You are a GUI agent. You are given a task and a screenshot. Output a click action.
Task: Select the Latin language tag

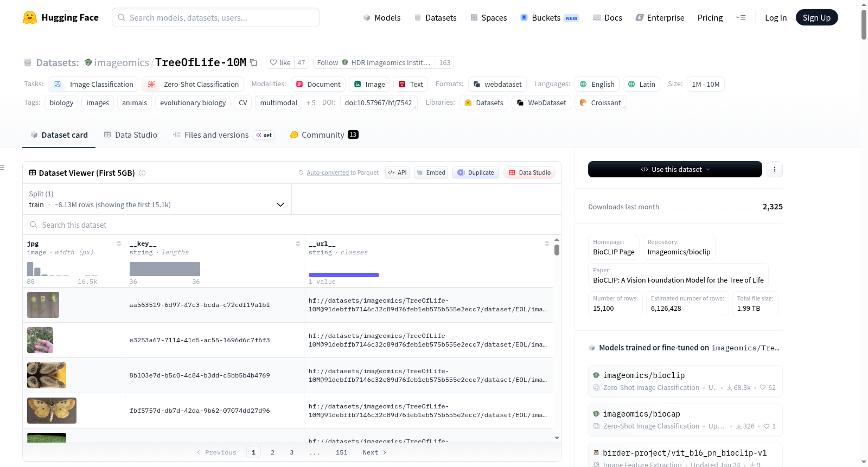tap(642, 84)
